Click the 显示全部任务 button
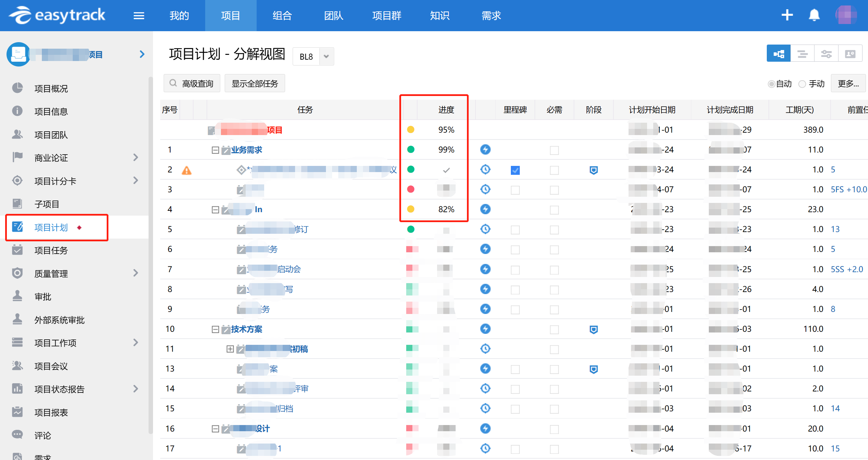The image size is (868, 460). click(255, 84)
